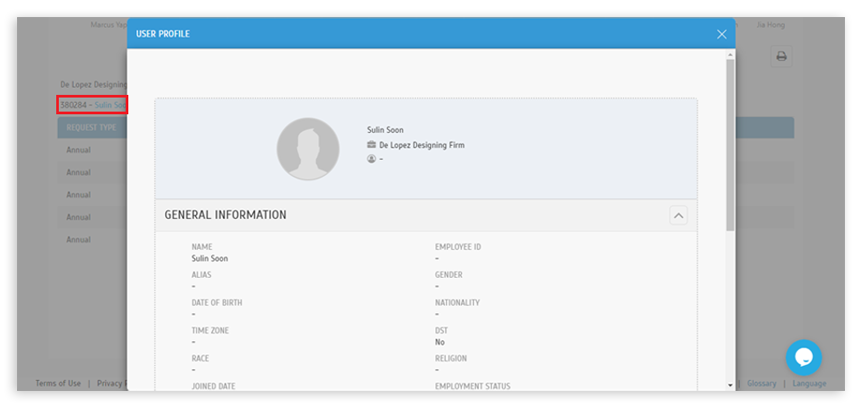The width and height of the screenshot is (863, 415).
Task: Click the GENDER field label
Action: (x=449, y=275)
